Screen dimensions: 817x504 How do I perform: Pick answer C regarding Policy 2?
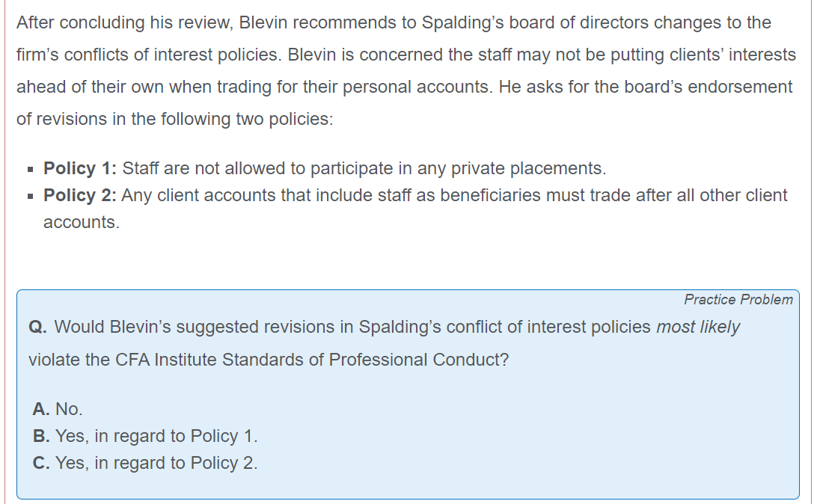tap(145, 463)
